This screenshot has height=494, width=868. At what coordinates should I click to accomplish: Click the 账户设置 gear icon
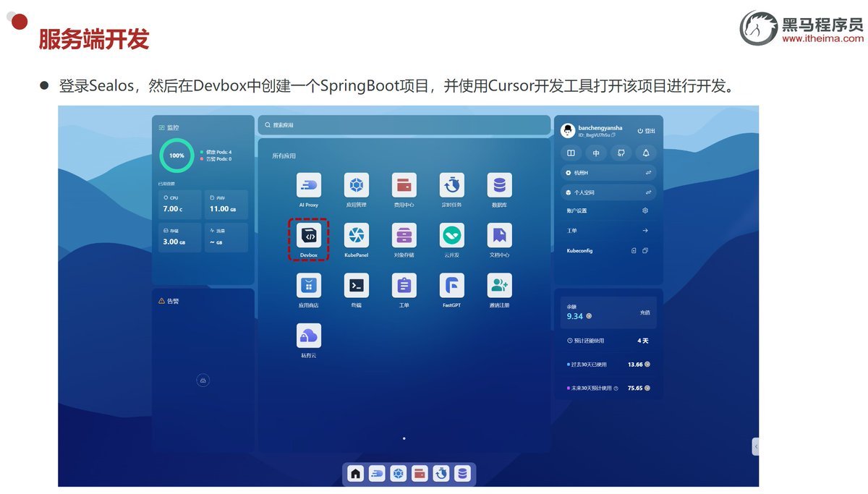click(645, 210)
